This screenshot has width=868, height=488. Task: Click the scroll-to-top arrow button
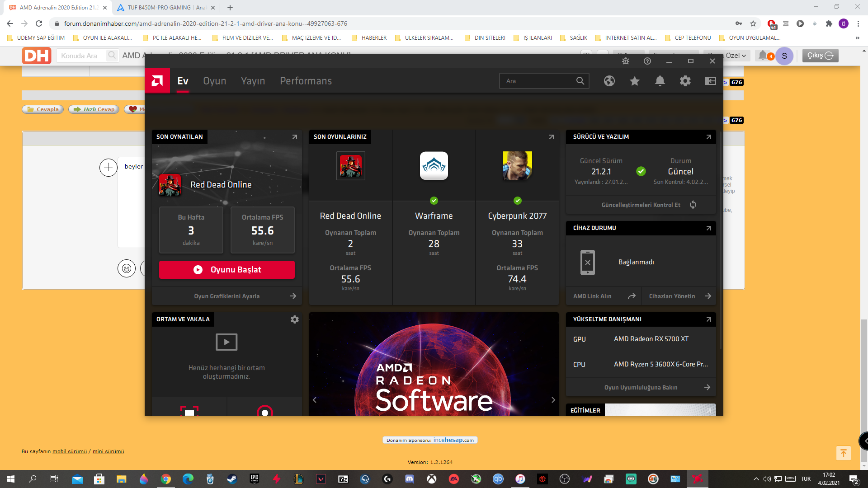(844, 453)
